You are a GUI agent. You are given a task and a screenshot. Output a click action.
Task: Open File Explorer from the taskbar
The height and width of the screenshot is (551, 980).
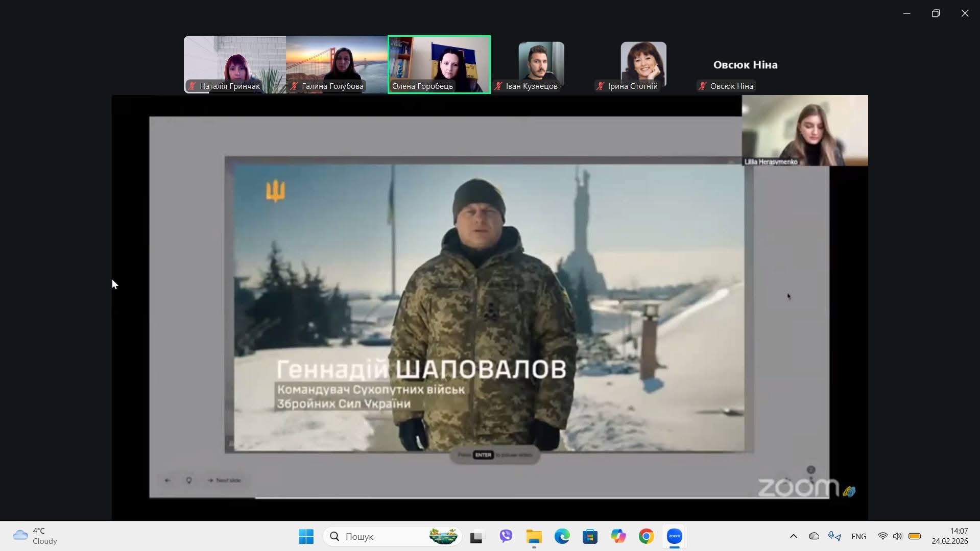(534, 536)
